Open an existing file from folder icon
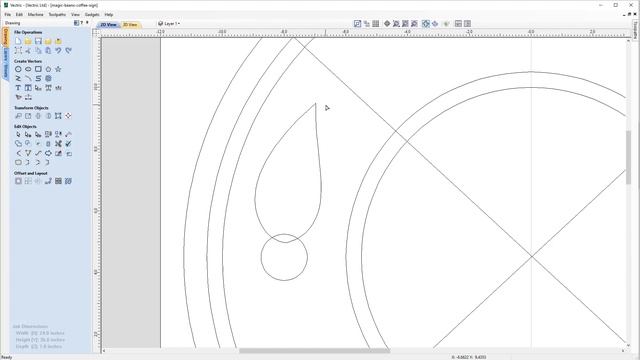The image size is (640, 360). [28, 41]
